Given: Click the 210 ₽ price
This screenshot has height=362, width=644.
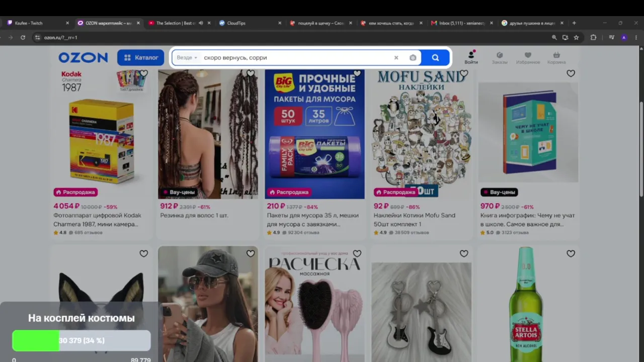Looking at the screenshot, I should (x=276, y=206).
